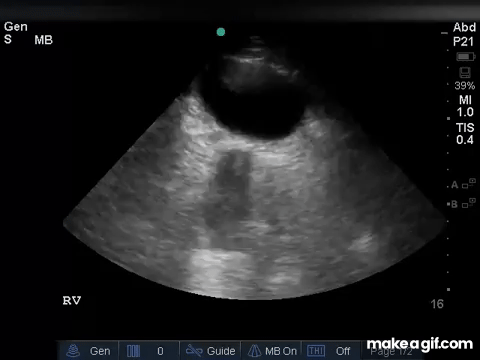Select the A shortcut key icon
Screen dimensions: 480x360
point(469,184)
